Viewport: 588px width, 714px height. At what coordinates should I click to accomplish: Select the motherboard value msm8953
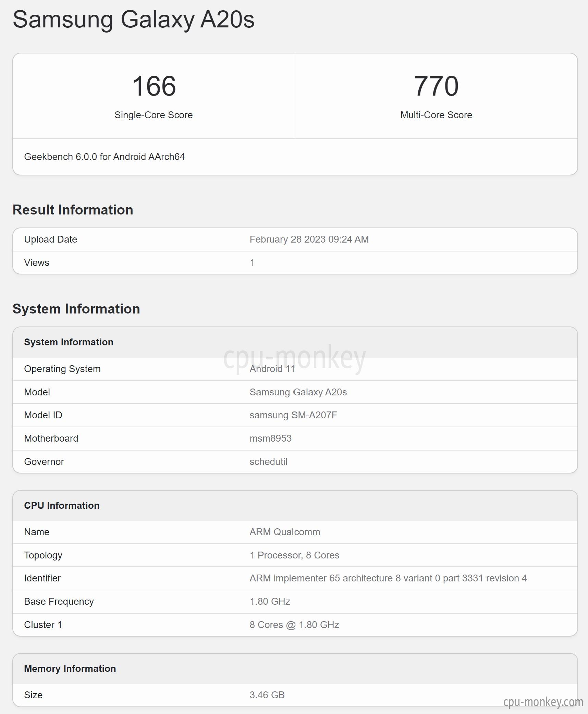click(x=271, y=439)
